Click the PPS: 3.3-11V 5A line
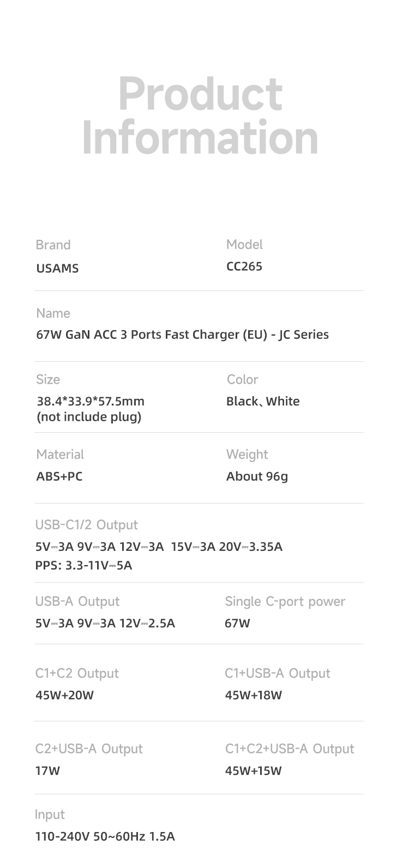Image resolution: width=409 pixels, height=868 pixels. 83,565
